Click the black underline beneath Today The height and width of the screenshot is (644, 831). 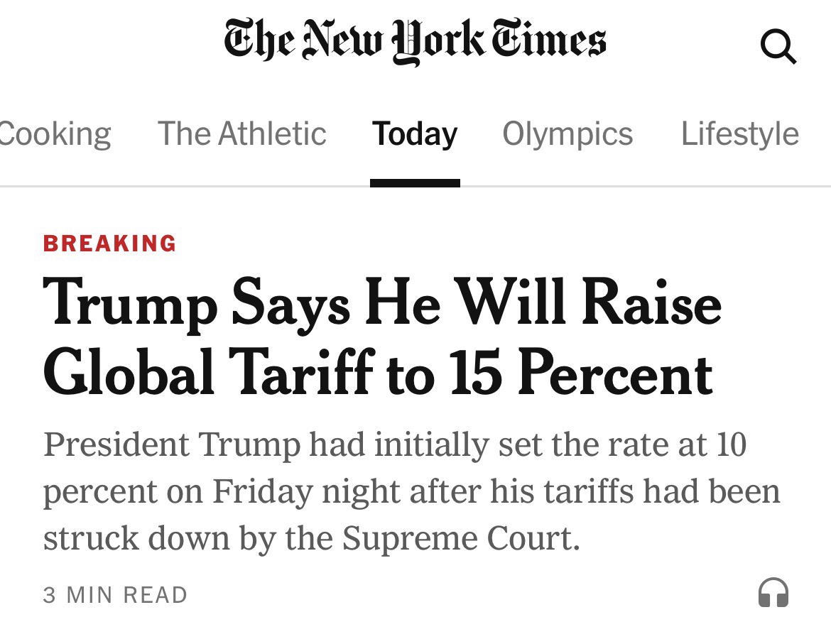(x=415, y=183)
